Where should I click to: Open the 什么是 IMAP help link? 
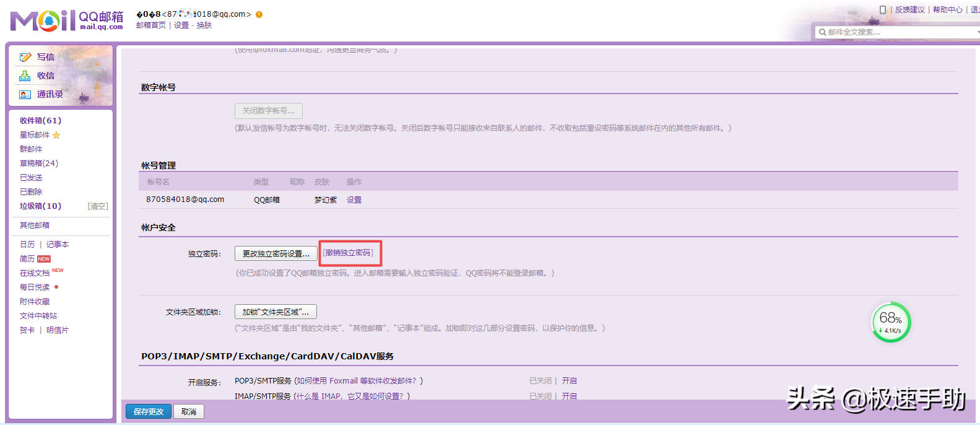350,397
